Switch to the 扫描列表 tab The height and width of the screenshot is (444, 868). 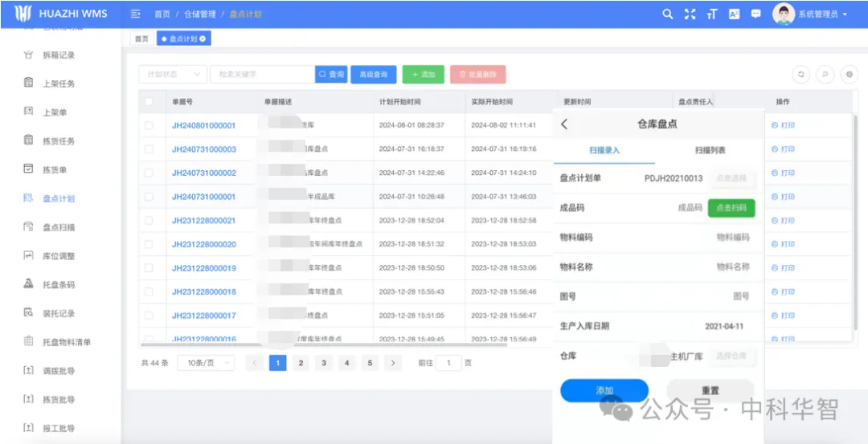(x=710, y=150)
